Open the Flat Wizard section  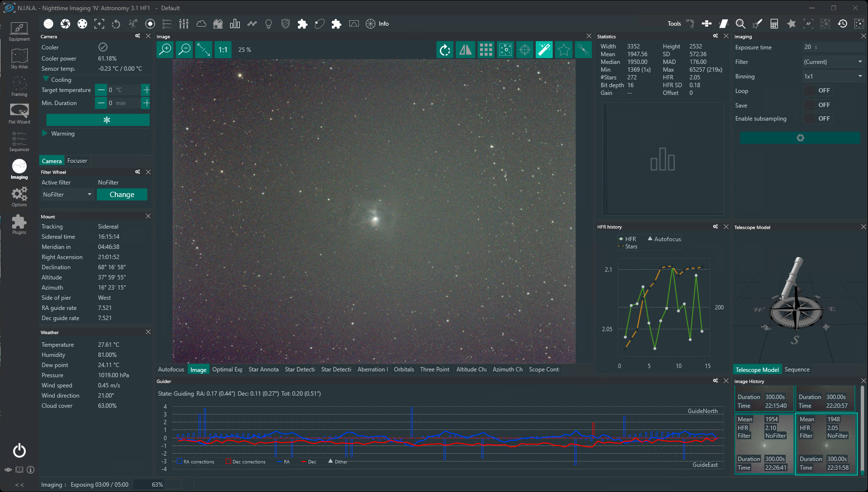click(19, 114)
